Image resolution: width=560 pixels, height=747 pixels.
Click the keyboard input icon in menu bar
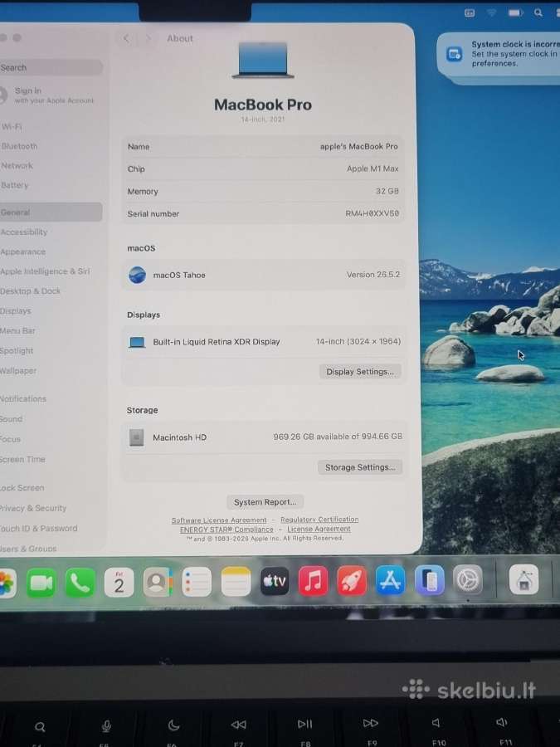click(470, 12)
